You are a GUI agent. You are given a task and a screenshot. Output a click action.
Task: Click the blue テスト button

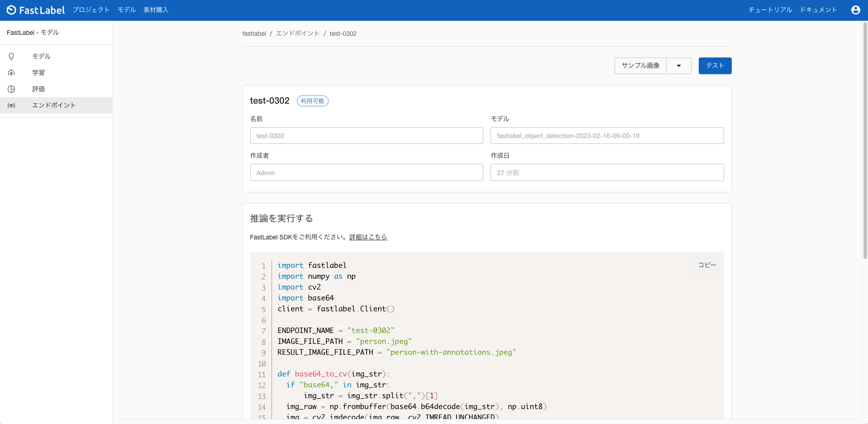point(715,66)
